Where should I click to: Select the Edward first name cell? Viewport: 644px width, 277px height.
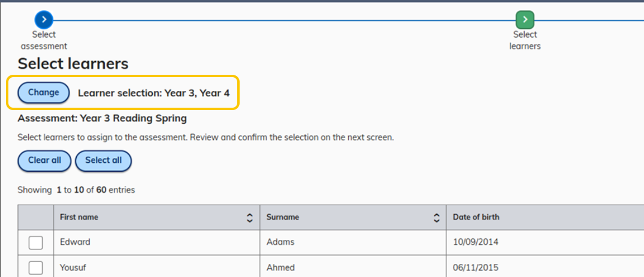pos(75,242)
